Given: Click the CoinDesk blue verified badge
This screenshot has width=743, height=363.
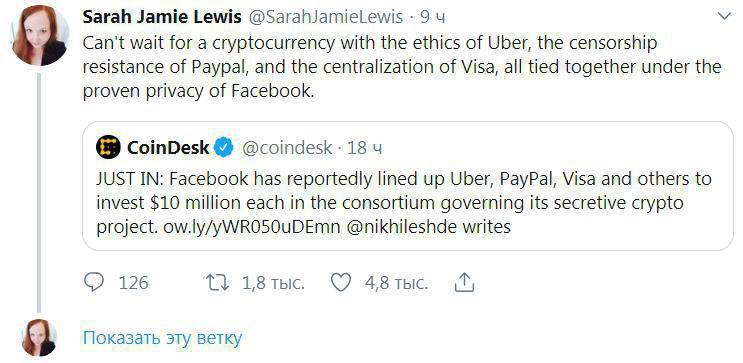Looking at the screenshot, I should [223, 148].
